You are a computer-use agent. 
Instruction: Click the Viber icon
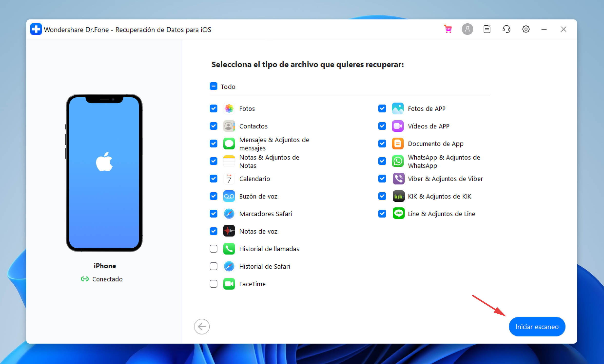(399, 179)
